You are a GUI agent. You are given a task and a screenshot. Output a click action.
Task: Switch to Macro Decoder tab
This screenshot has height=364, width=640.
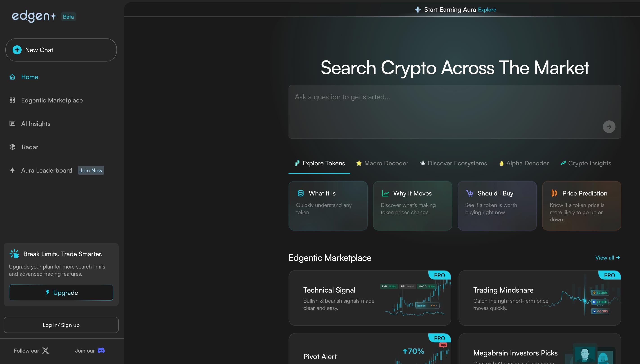point(382,163)
